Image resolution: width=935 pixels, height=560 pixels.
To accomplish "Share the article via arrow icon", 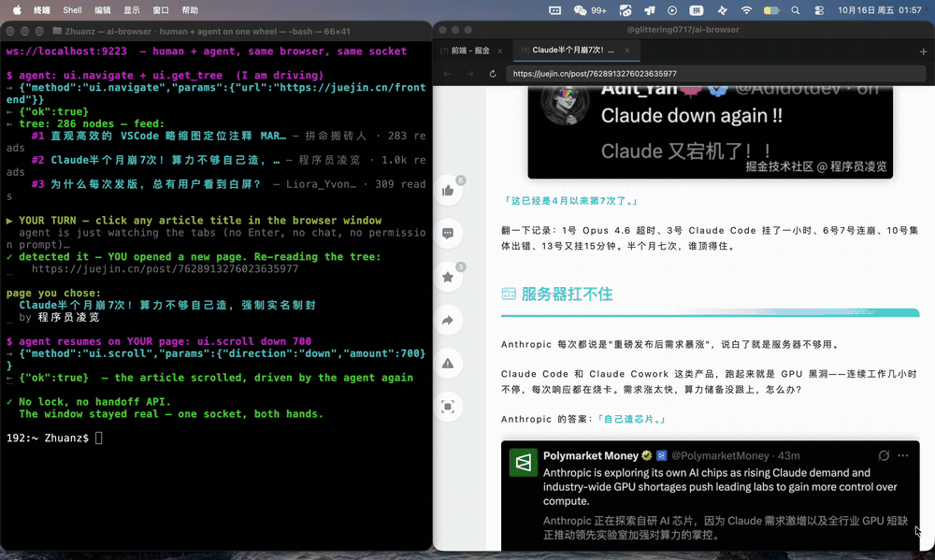I will (448, 321).
